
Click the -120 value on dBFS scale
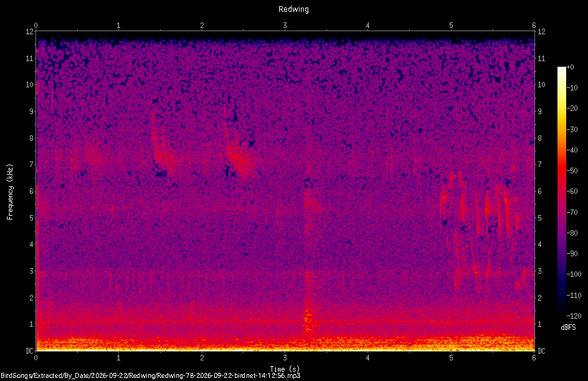tap(574, 316)
